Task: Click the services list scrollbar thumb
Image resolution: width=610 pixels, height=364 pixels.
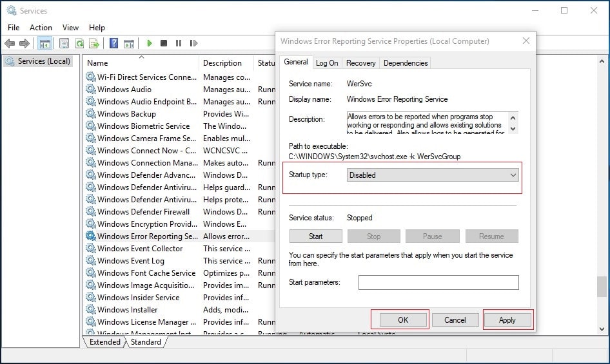Action: pyautogui.click(x=602, y=287)
